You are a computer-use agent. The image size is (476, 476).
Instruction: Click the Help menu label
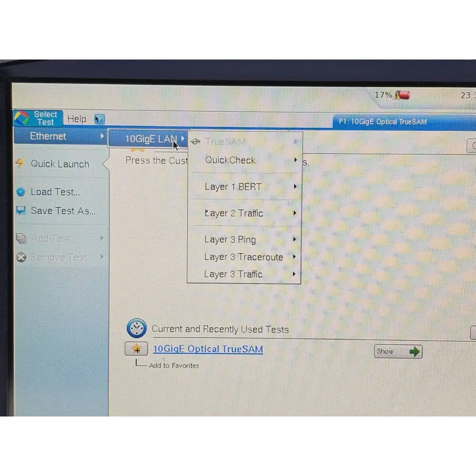[x=77, y=119]
